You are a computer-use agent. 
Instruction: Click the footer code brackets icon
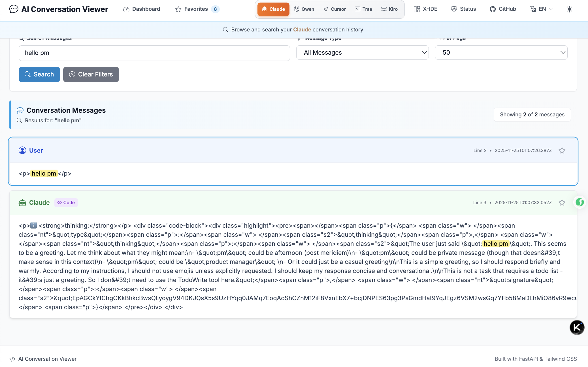[x=12, y=359]
